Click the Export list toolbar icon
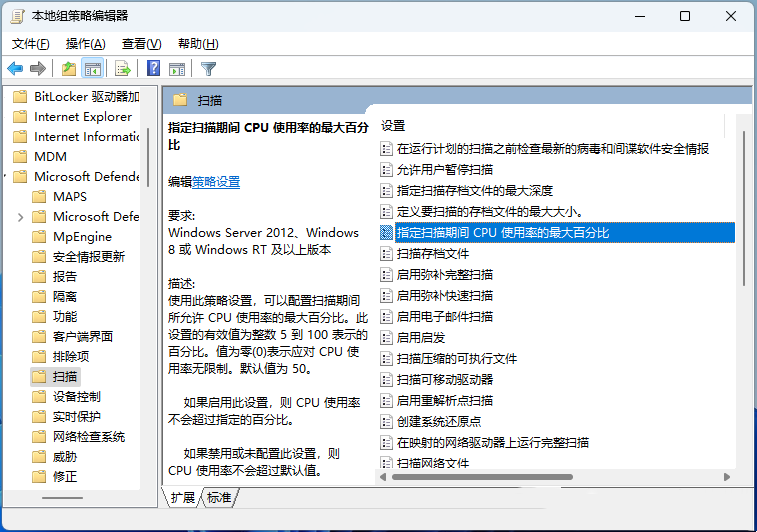The height and width of the screenshot is (532, 757). coord(123,69)
